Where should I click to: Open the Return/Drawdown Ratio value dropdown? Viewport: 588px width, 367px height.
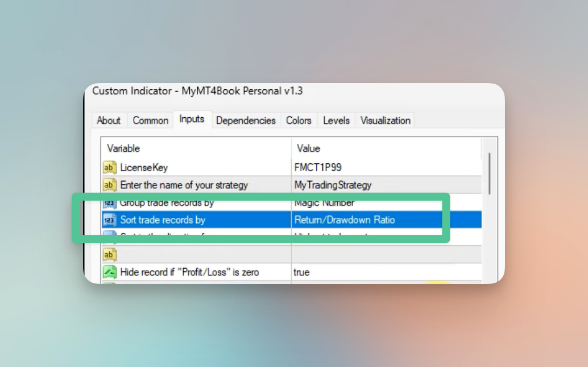coord(386,220)
